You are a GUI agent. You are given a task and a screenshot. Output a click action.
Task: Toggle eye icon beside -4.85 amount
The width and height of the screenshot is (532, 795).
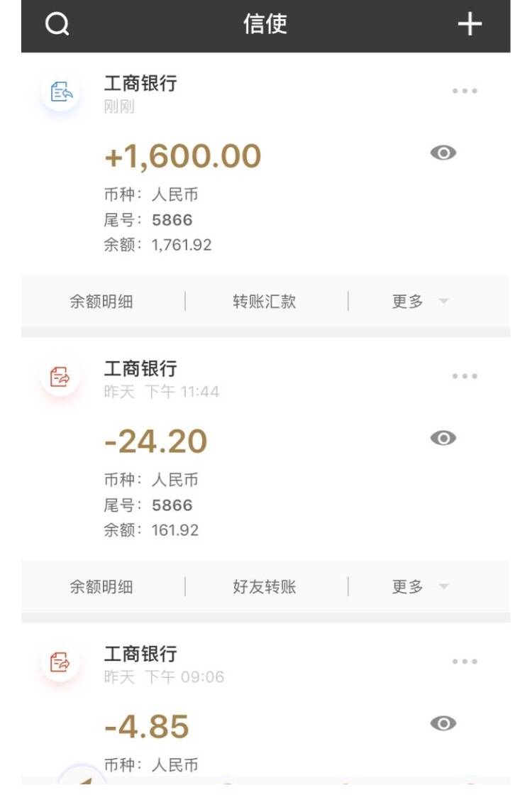coord(443,723)
